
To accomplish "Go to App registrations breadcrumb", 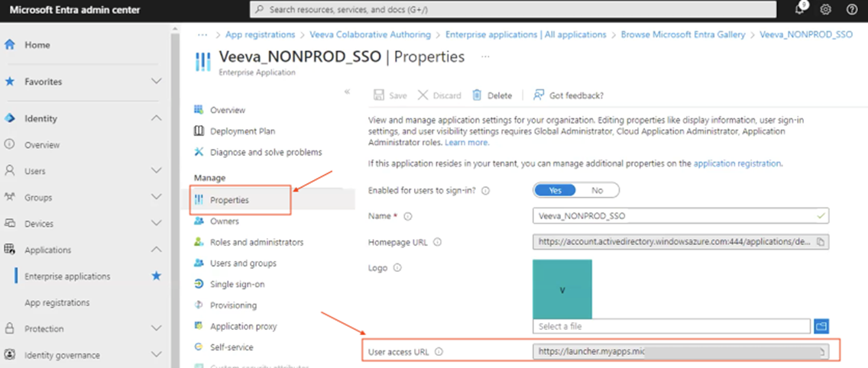I will pyautogui.click(x=261, y=34).
